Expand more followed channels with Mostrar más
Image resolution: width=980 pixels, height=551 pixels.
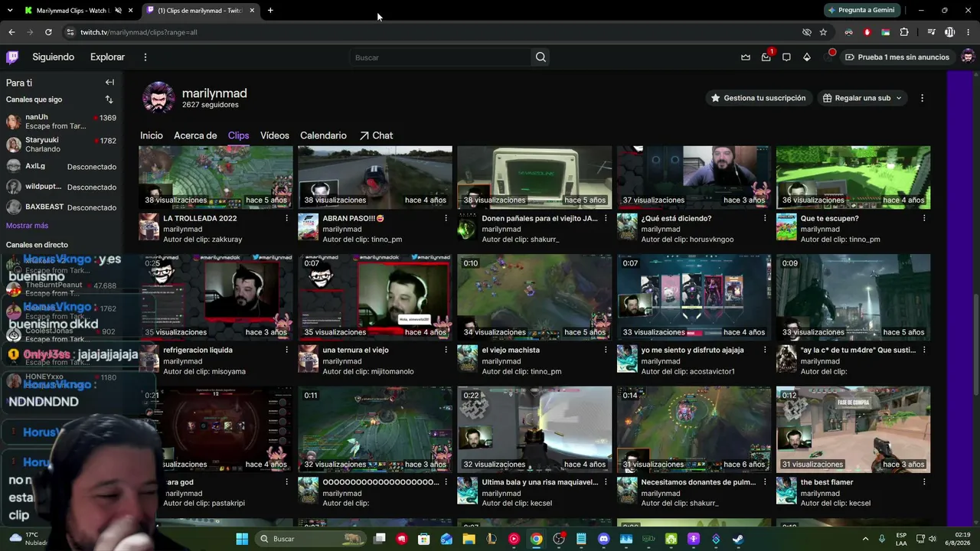click(27, 226)
